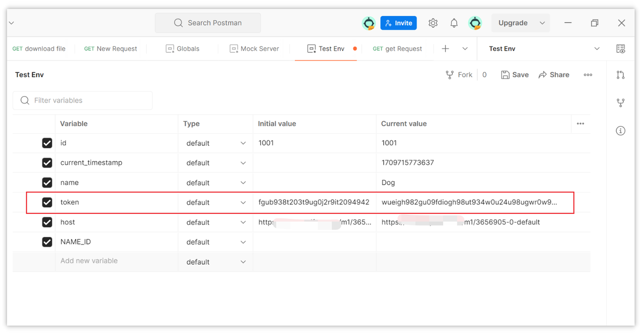
Task: Click the host current value cell
Action: click(473, 222)
